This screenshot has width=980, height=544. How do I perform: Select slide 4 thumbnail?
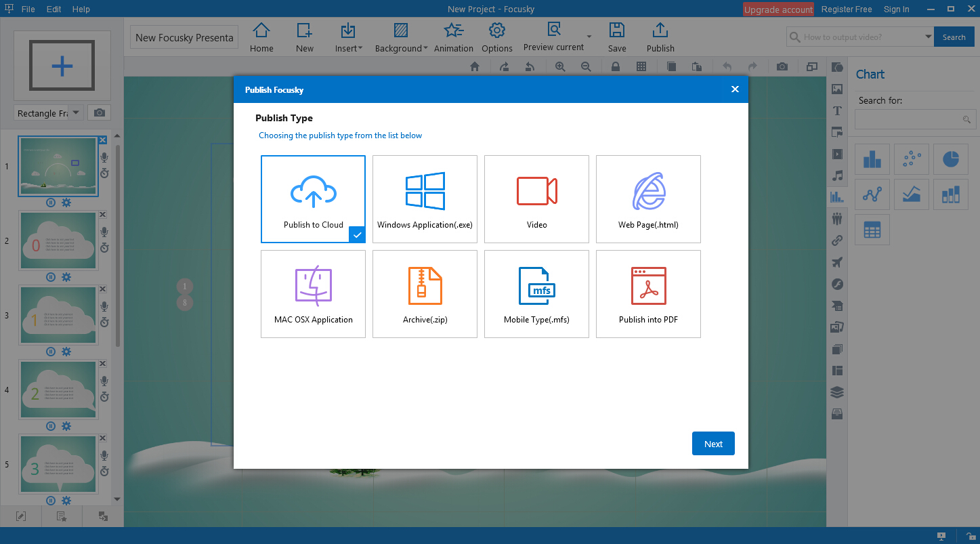pyautogui.click(x=58, y=390)
